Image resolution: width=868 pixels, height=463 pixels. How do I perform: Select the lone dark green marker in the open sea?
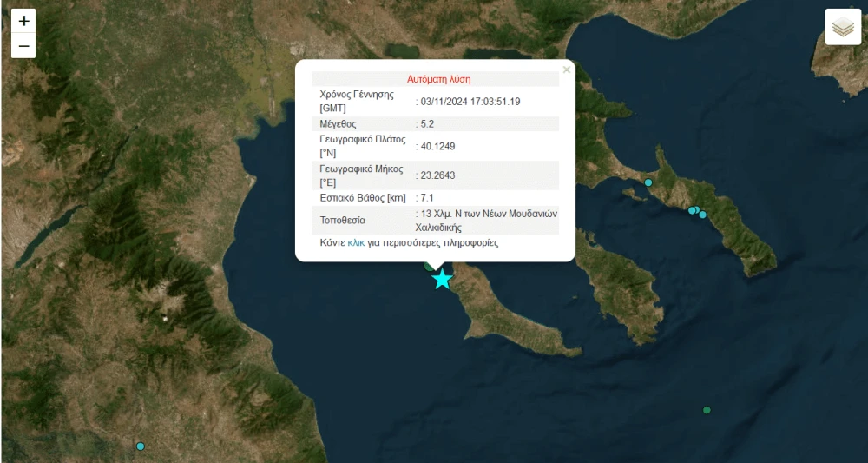(707, 410)
